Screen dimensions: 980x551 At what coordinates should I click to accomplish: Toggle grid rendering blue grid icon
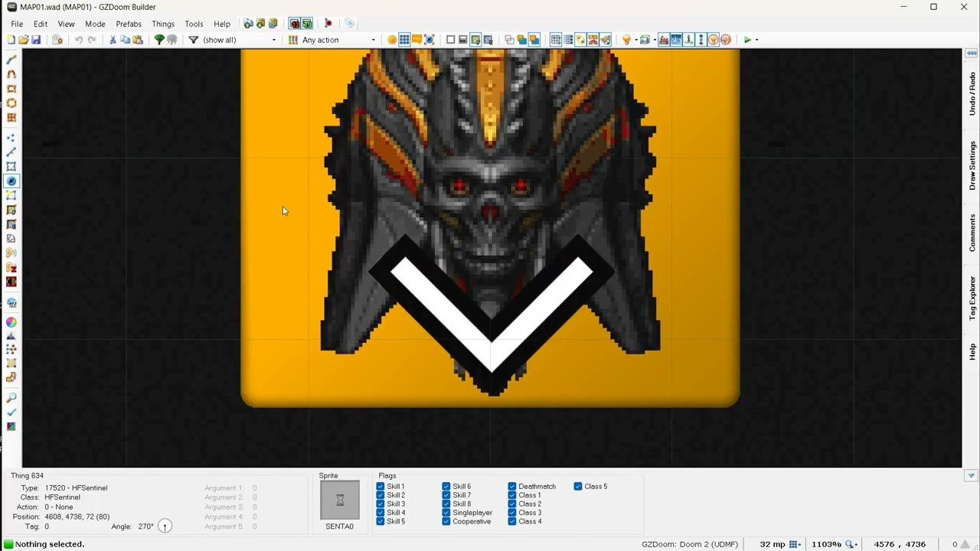pos(404,40)
